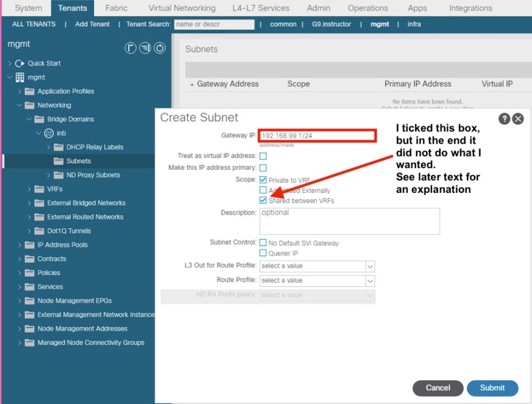Close the Create Subnet dialog with X icon
The width and height of the screenshot is (532, 404).
pos(518,119)
